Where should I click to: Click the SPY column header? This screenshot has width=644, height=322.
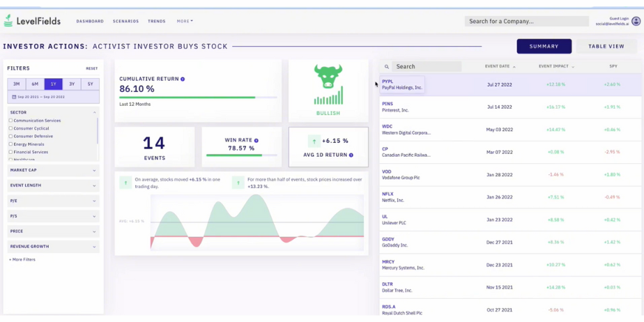coord(613,66)
